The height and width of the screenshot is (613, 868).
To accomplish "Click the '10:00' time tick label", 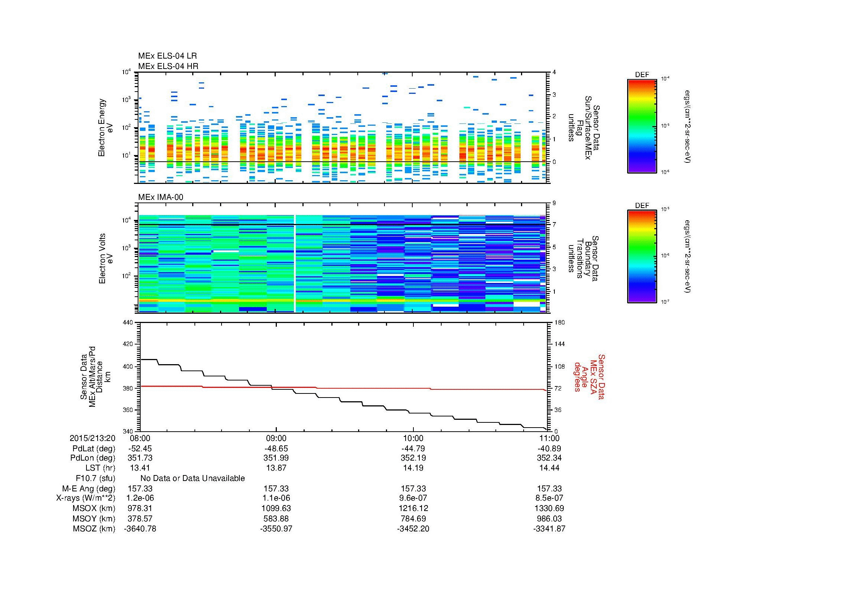I will (413, 438).
